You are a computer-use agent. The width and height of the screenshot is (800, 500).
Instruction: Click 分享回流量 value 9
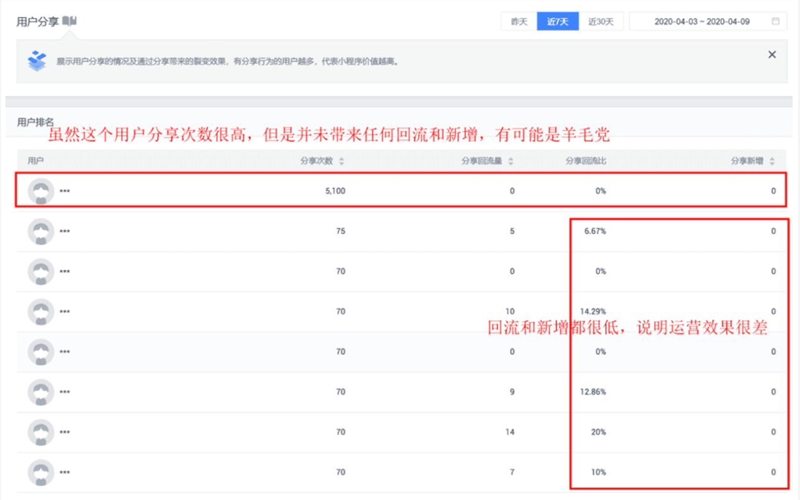[x=512, y=392]
